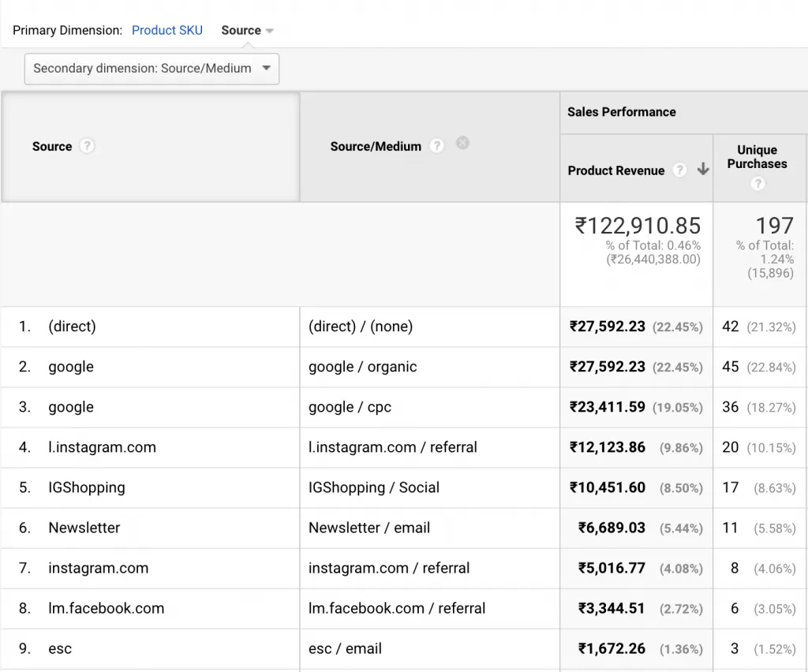Click revenue value ₹3,344.51
The width and height of the screenshot is (808, 672).
click(x=612, y=608)
